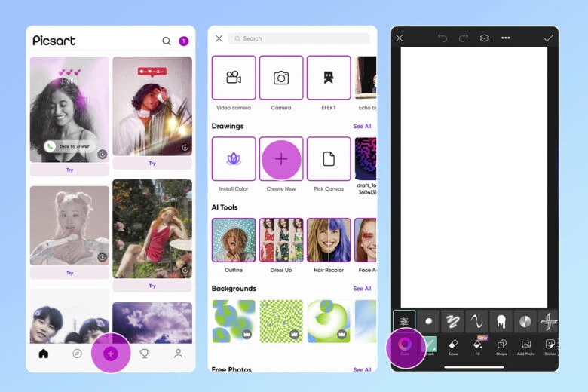Expand Backgrounds with See All

pyautogui.click(x=362, y=289)
